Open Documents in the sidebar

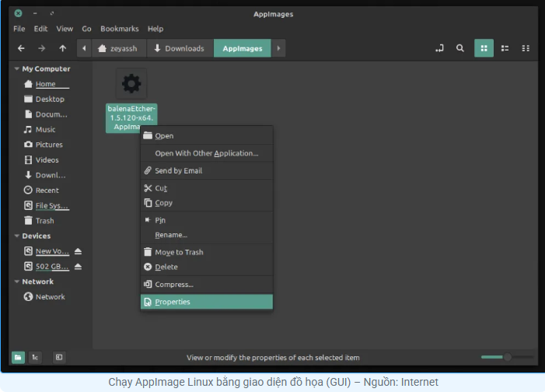(46, 114)
